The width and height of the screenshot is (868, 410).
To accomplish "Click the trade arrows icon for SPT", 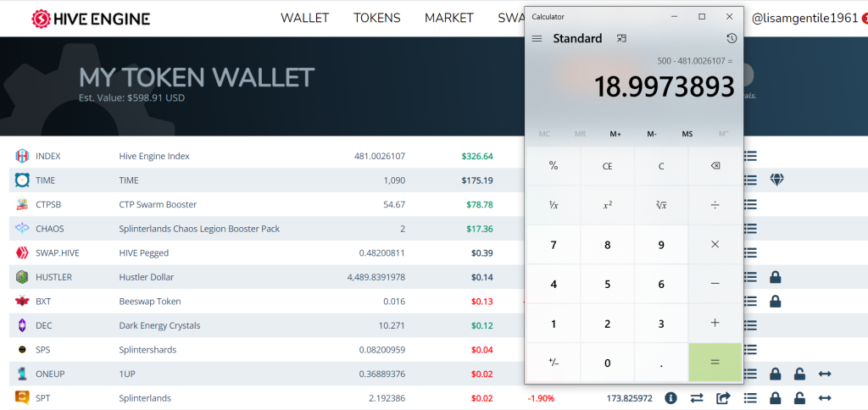I will click(x=697, y=398).
